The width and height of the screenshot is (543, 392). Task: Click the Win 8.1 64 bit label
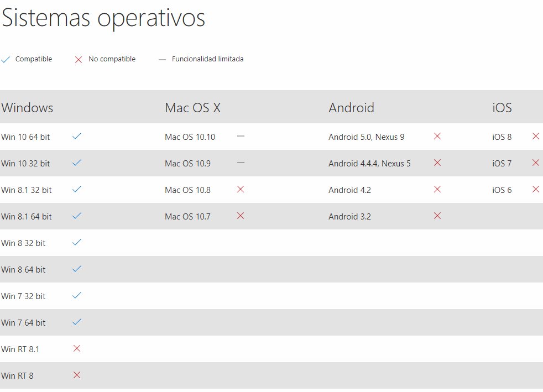pyautogui.click(x=27, y=217)
